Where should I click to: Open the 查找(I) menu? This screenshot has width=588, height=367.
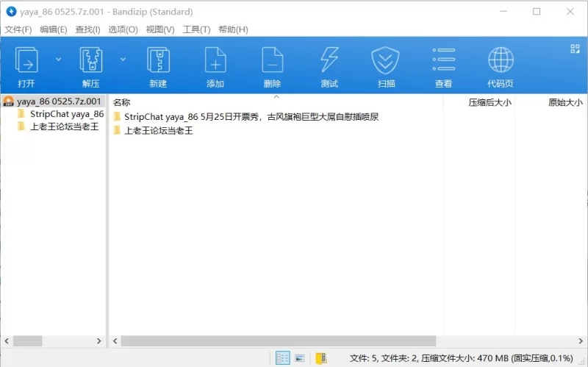pyautogui.click(x=87, y=29)
